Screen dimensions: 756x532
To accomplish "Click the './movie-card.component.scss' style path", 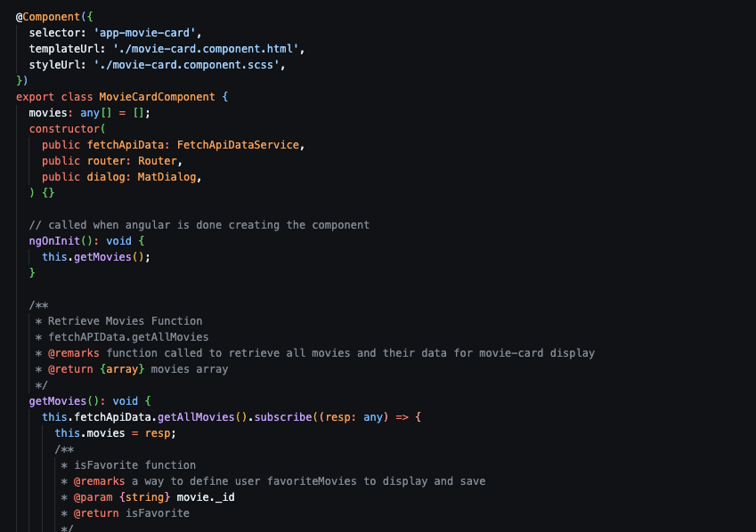I will point(187,65).
